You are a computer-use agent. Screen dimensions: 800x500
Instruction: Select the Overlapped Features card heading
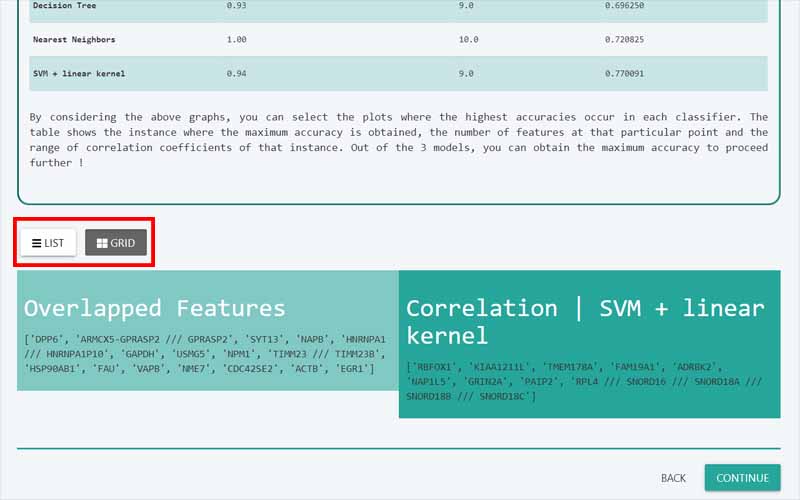click(154, 308)
